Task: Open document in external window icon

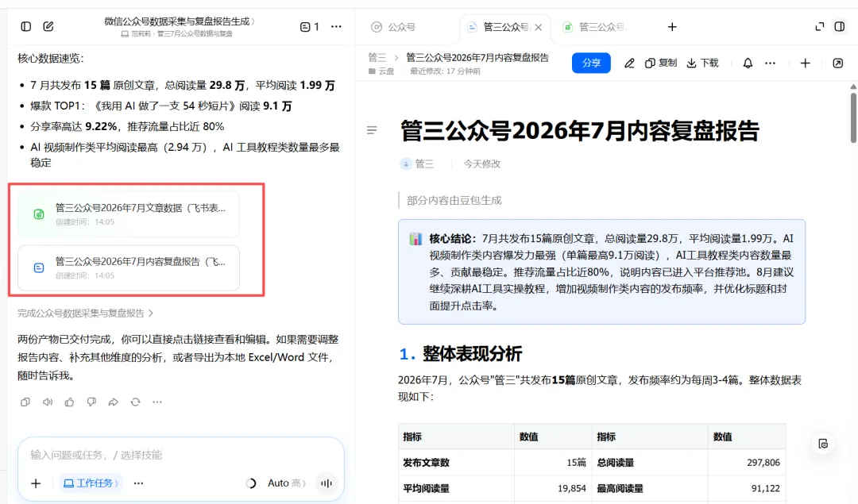Action: [x=838, y=63]
